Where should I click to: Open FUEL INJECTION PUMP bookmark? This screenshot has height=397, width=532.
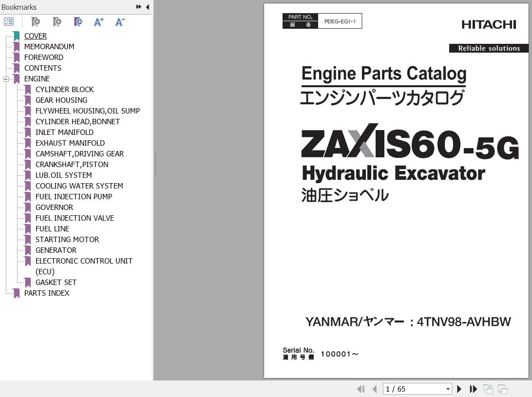point(74,197)
